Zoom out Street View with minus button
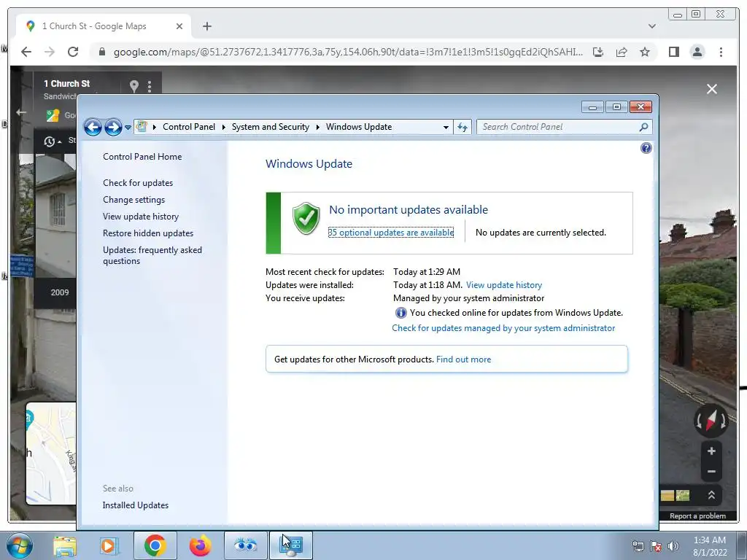 click(x=711, y=472)
